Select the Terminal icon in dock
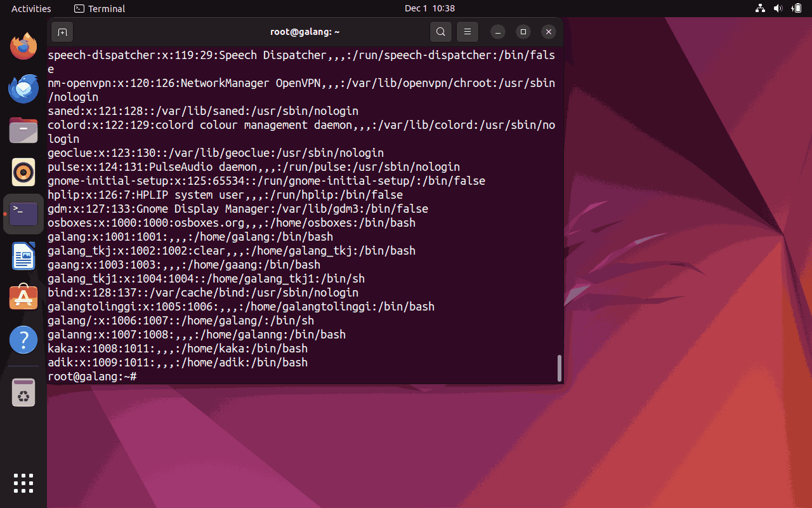This screenshot has height=508, width=812. [23, 214]
